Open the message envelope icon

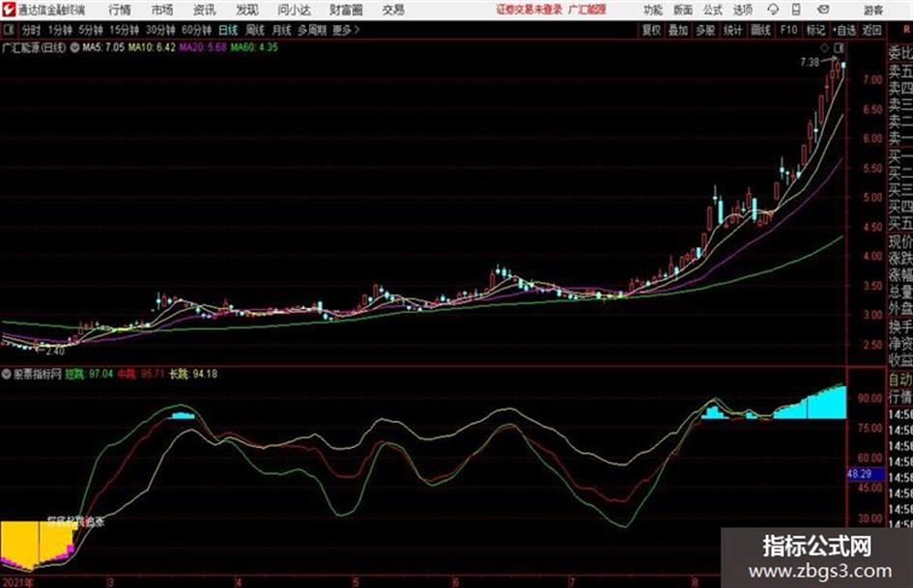(x=823, y=10)
